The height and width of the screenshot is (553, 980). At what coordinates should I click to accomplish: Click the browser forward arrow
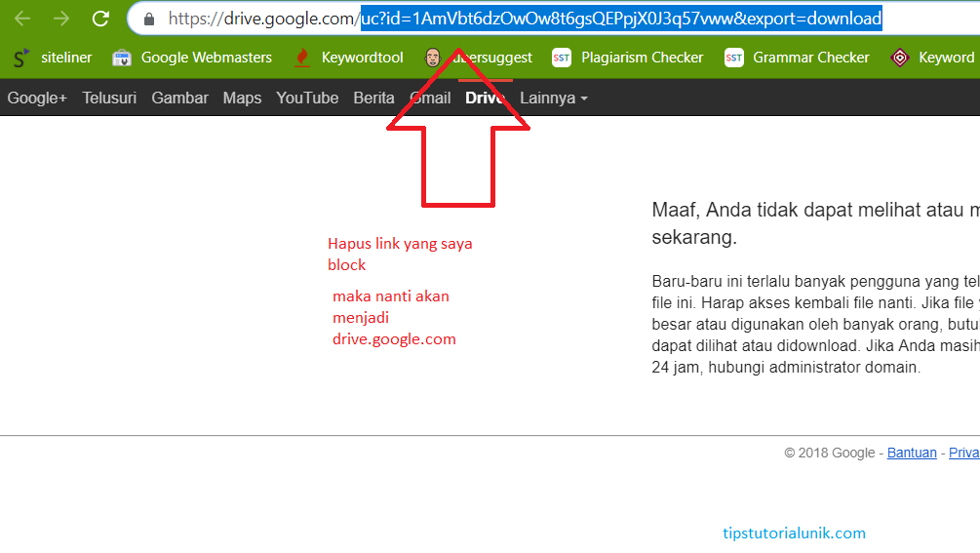click(x=61, y=19)
